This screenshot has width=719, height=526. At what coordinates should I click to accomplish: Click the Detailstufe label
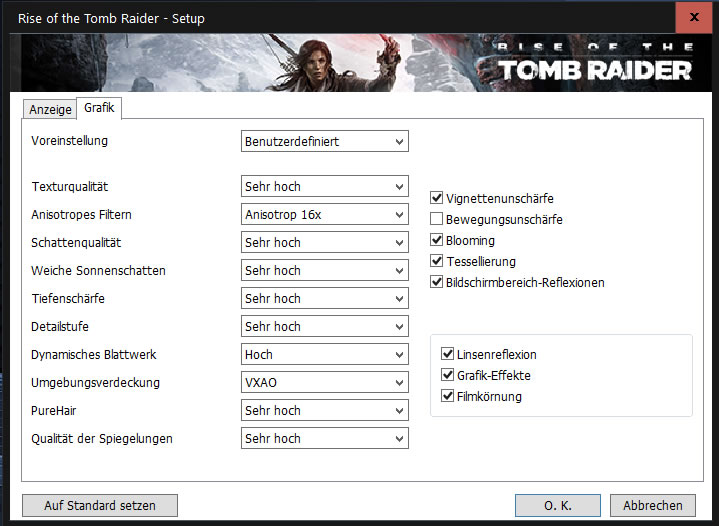pyautogui.click(x=60, y=327)
